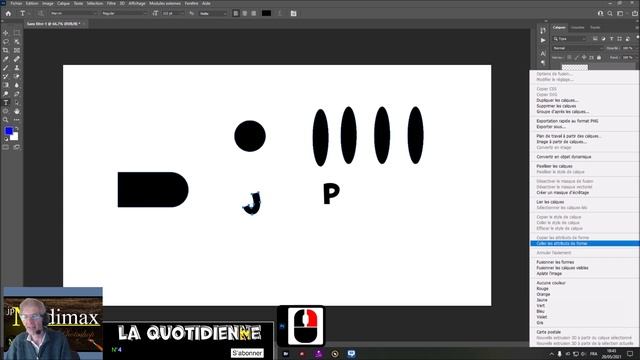Select the Blur drop tool
Image resolution: width=640 pixels, height=360 pixels.
(x=17, y=85)
